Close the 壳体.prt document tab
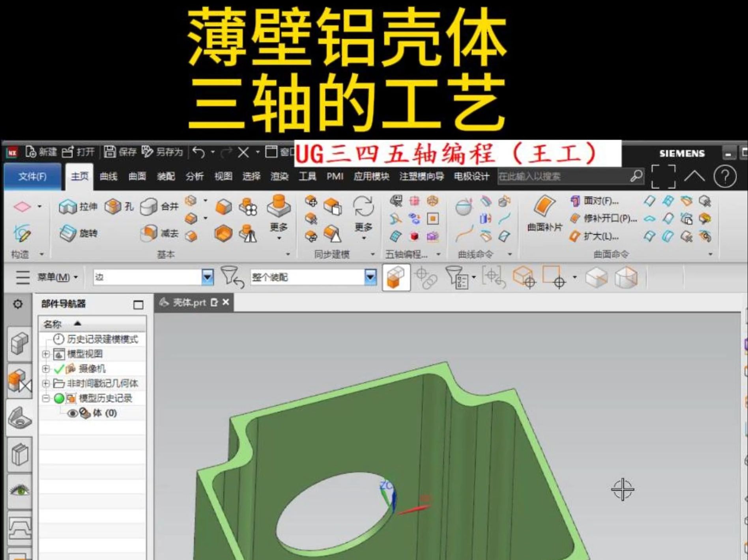Image resolution: width=748 pixels, height=560 pixels. 226,302
